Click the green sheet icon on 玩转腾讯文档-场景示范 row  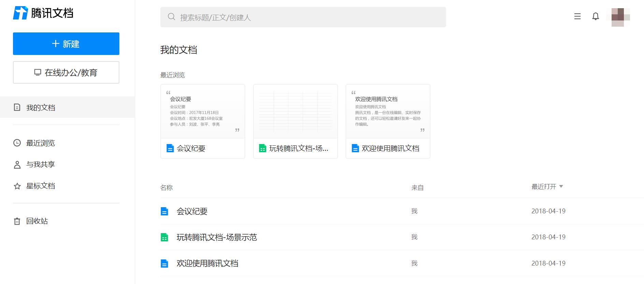164,237
